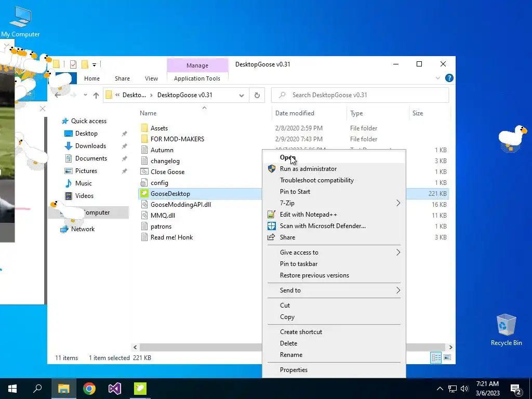Click the goose on the right desktop
Screen dimensions: 532x399
(512, 138)
